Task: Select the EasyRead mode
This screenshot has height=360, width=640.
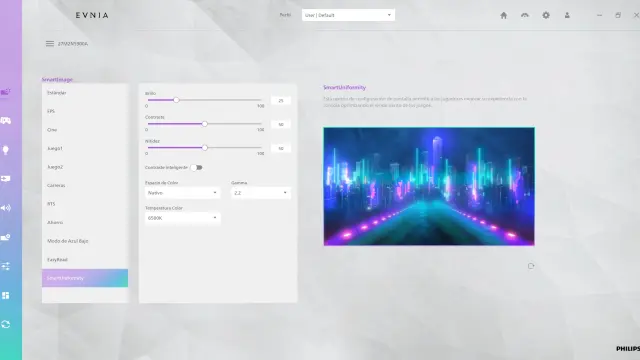Action: [x=85, y=260]
